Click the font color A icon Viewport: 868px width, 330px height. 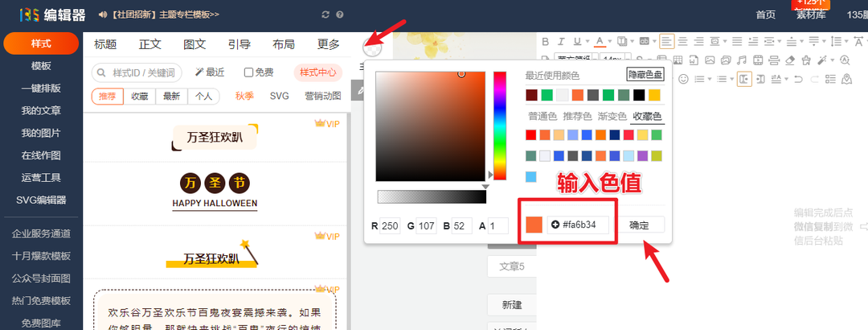point(600,42)
